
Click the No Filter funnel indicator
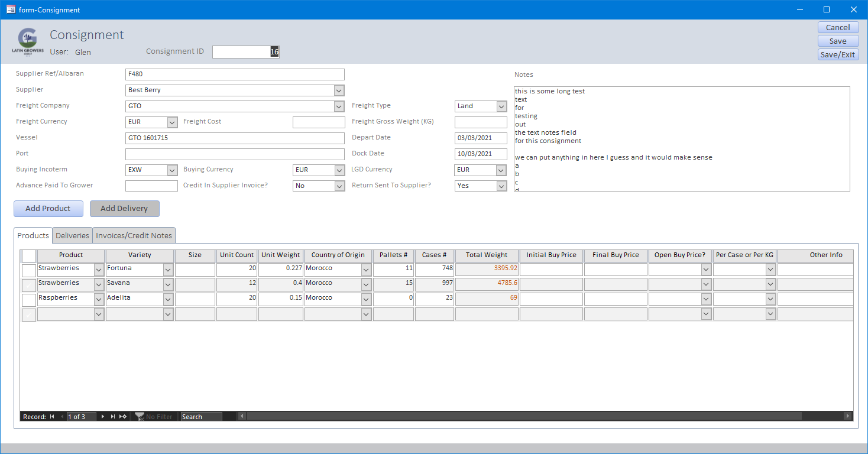click(154, 417)
